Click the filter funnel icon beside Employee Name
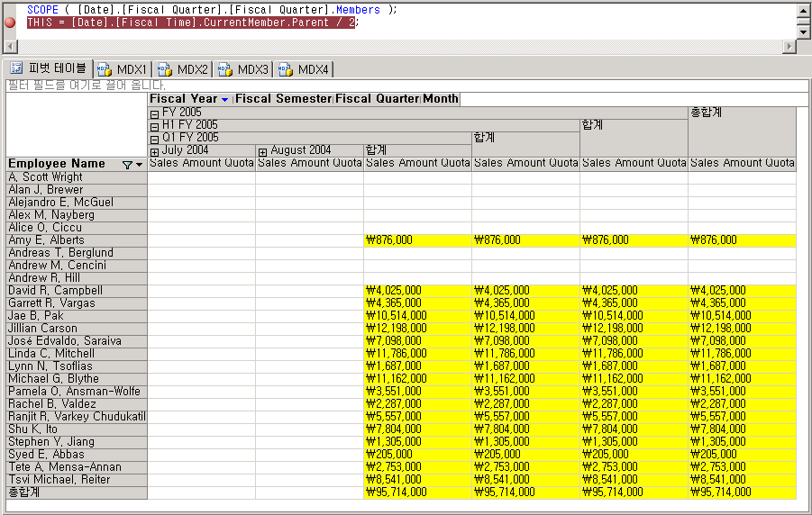 [x=127, y=165]
